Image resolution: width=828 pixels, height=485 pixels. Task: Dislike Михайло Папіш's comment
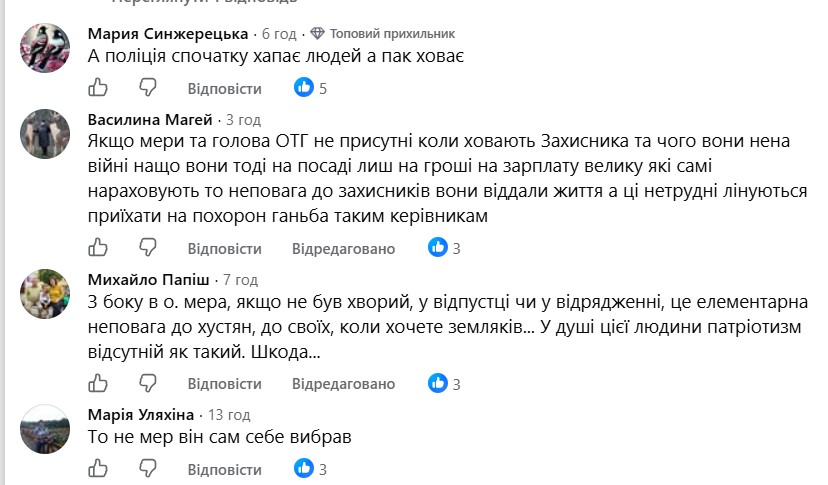pyautogui.click(x=148, y=383)
